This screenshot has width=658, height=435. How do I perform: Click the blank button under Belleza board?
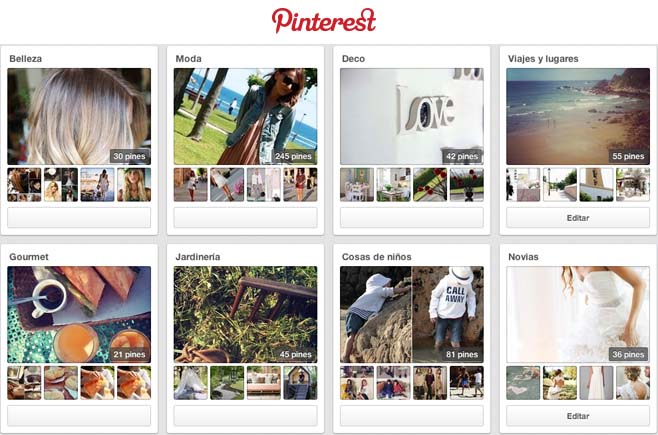pyautogui.click(x=79, y=218)
